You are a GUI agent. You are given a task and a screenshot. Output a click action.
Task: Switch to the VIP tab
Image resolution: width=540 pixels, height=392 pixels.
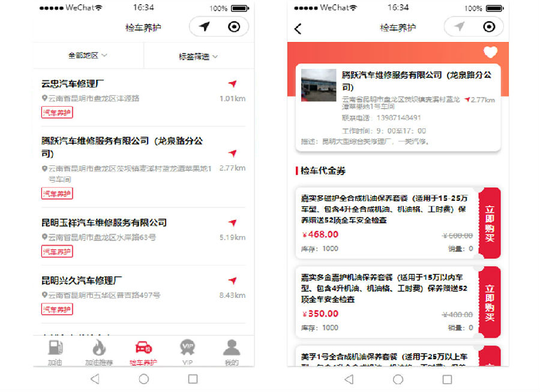pyautogui.click(x=188, y=349)
